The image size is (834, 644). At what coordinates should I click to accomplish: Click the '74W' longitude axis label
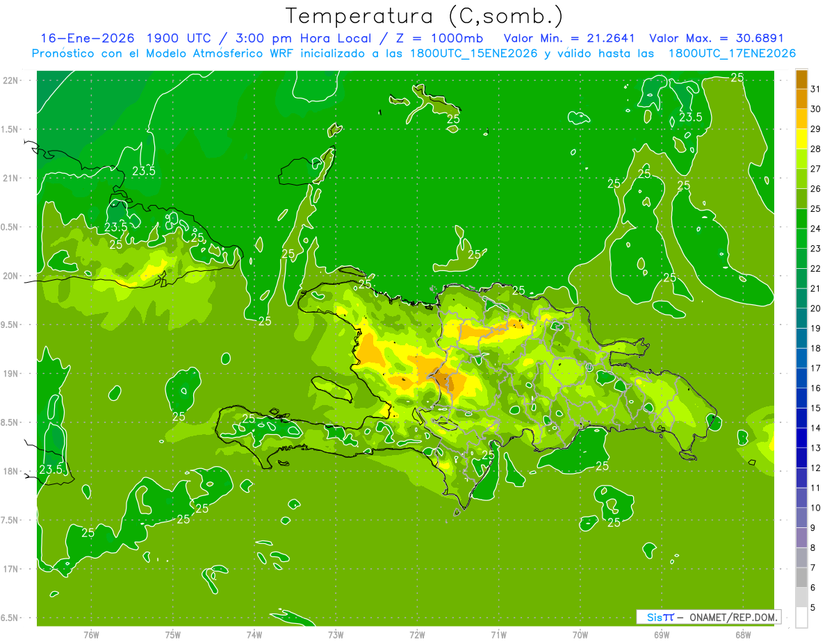point(254,634)
